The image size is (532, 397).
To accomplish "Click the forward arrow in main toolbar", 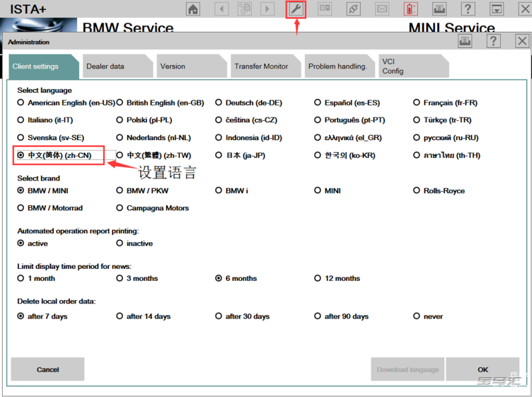I will (x=267, y=8).
